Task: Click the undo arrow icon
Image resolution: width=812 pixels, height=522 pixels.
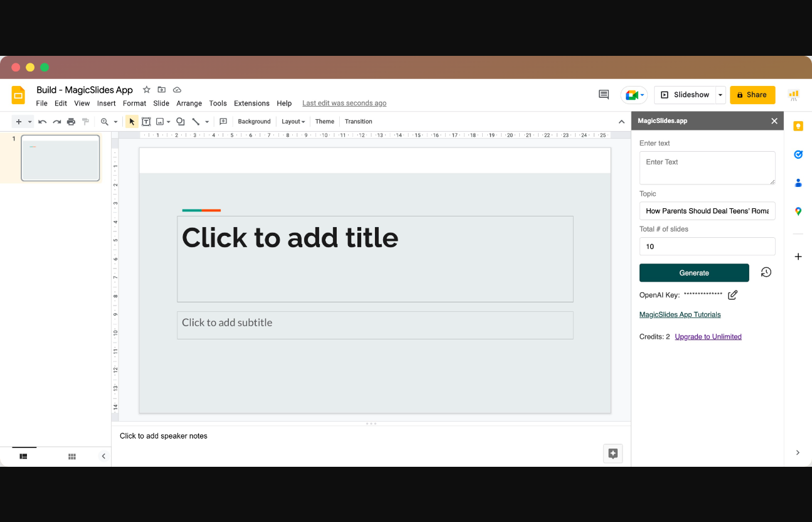Action: pos(42,122)
